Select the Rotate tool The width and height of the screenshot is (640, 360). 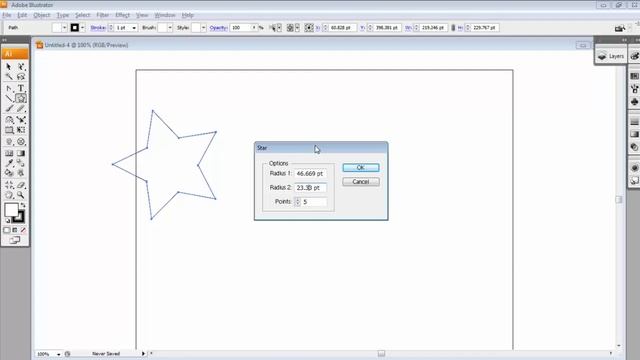[9, 120]
